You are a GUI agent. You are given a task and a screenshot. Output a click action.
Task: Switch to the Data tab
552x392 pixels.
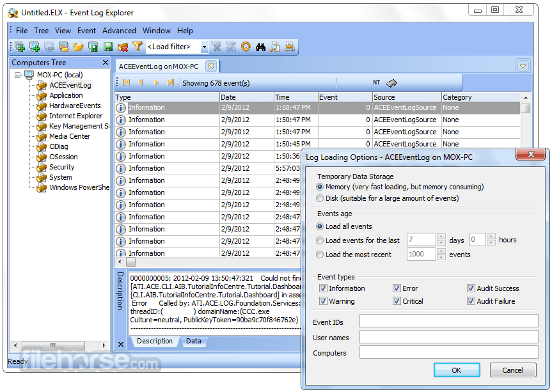pyautogui.click(x=194, y=341)
